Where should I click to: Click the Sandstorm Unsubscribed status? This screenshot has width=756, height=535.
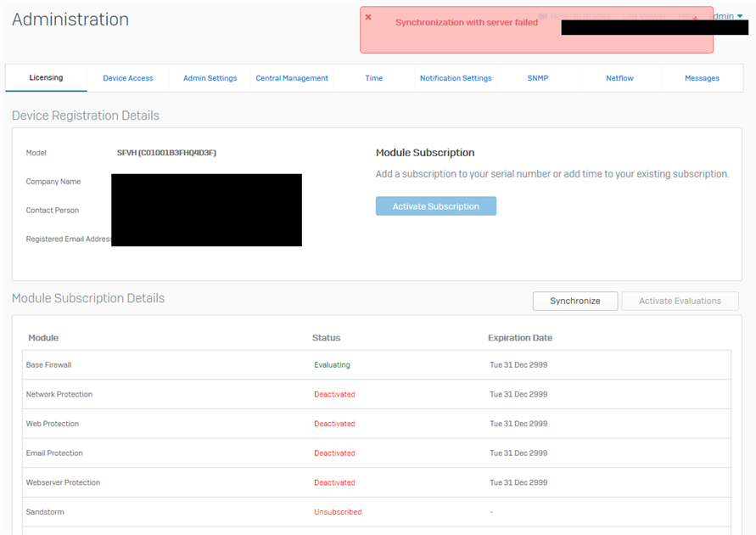(338, 512)
